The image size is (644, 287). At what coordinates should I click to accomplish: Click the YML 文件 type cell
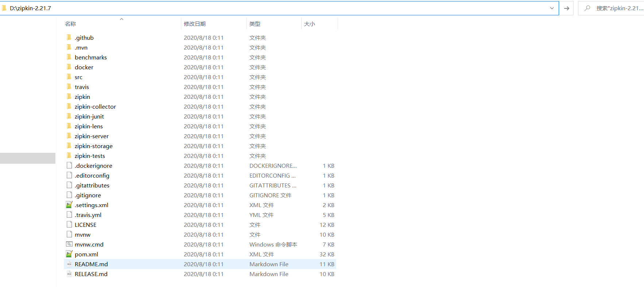tap(261, 215)
